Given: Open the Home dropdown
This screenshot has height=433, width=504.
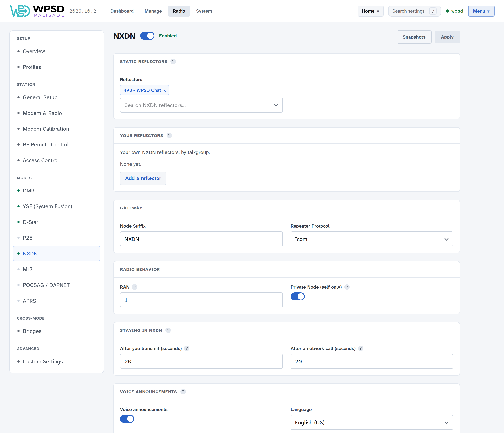Looking at the screenshot, I should [x=370, y=11].
